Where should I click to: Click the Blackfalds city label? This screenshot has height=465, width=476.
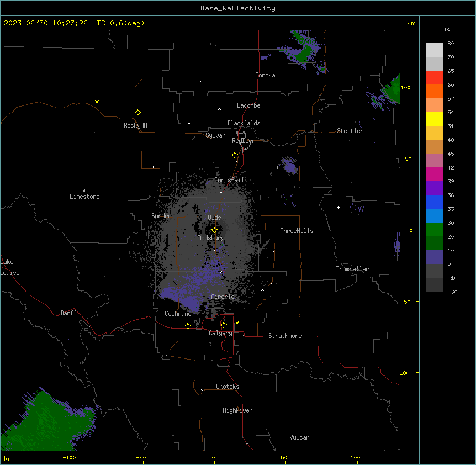244,123
